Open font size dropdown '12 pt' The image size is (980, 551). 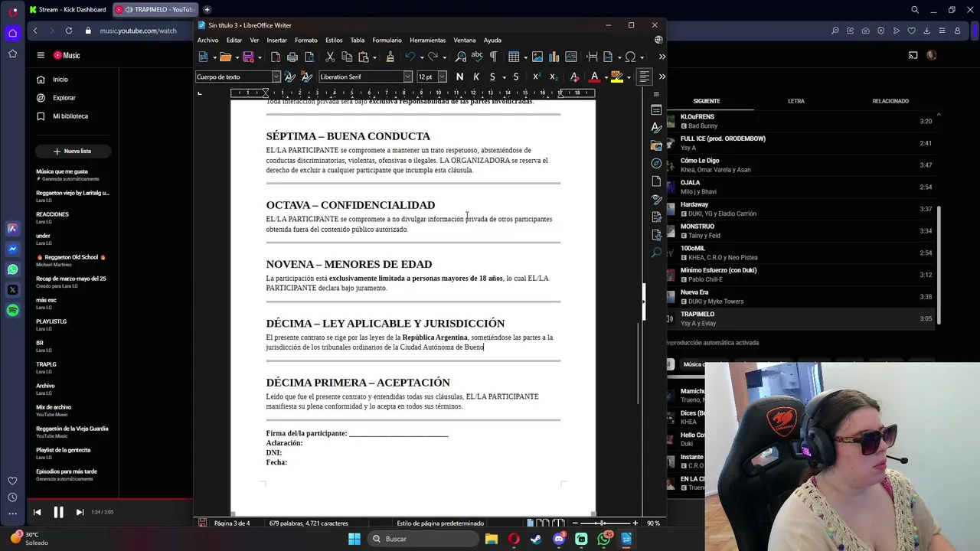click(442, 77)
